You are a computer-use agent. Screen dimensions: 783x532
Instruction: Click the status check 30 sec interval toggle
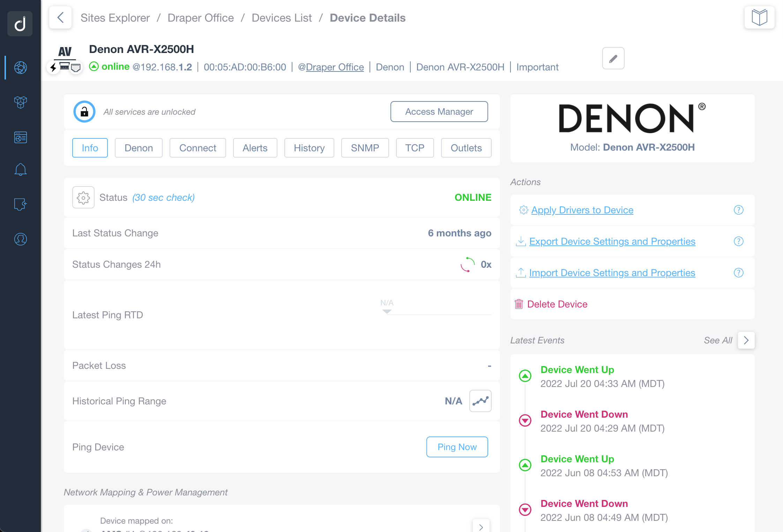pyautogui.click(x=83, y=197)
